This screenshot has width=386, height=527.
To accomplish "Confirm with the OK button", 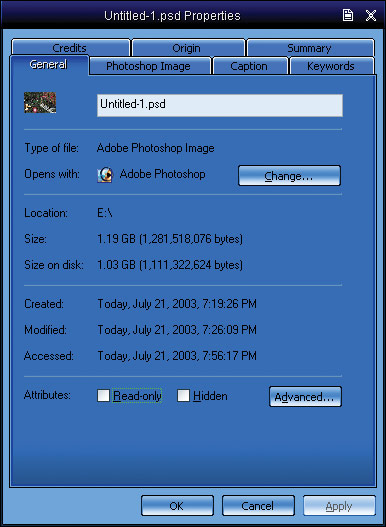I will tap(177, 505).
